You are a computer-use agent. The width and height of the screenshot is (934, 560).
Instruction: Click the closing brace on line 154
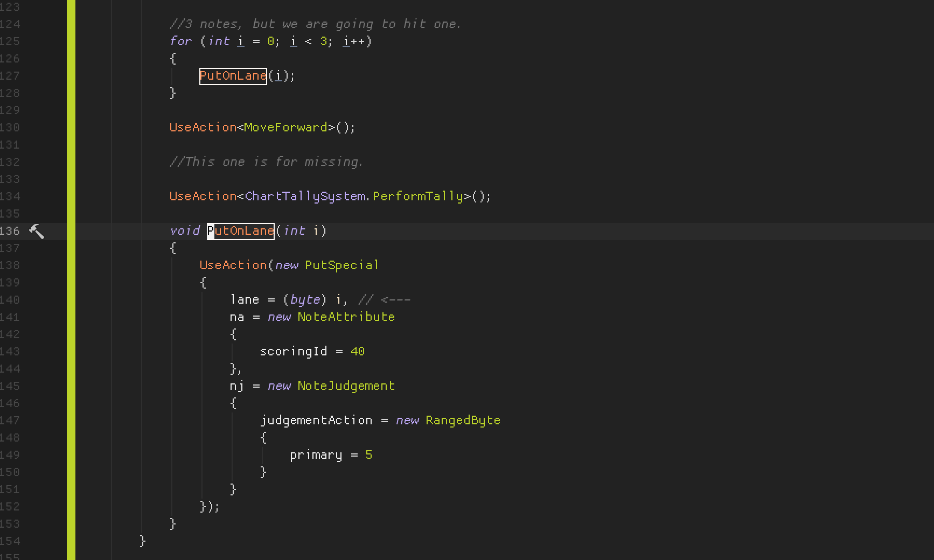tap(142, 542)
